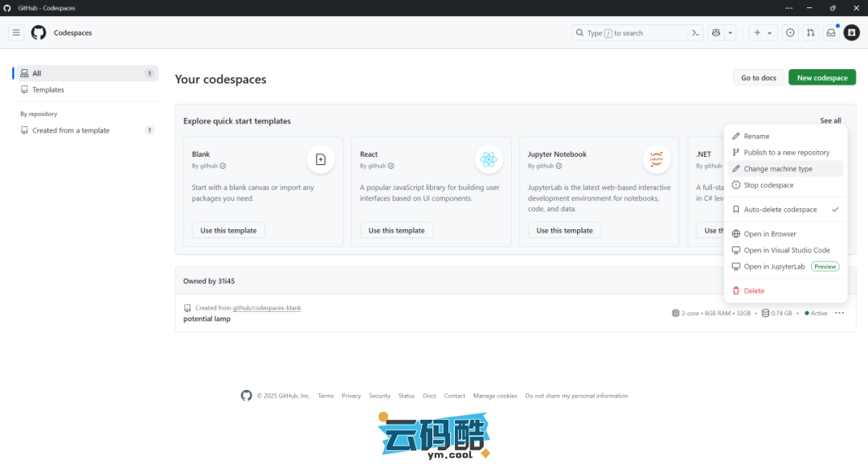Select Delete in codespace menu
The width and height of the screenshot is (868, 464).
tap(754, 291)
